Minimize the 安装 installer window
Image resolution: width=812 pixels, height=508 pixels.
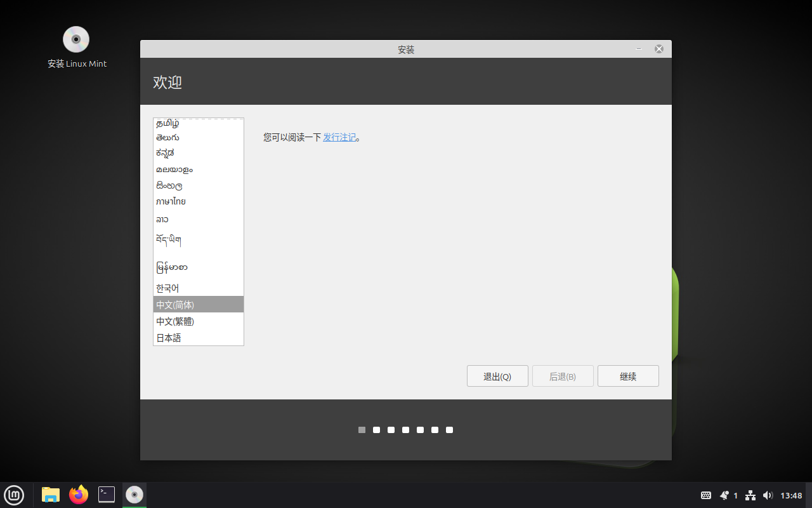[639, 49]
